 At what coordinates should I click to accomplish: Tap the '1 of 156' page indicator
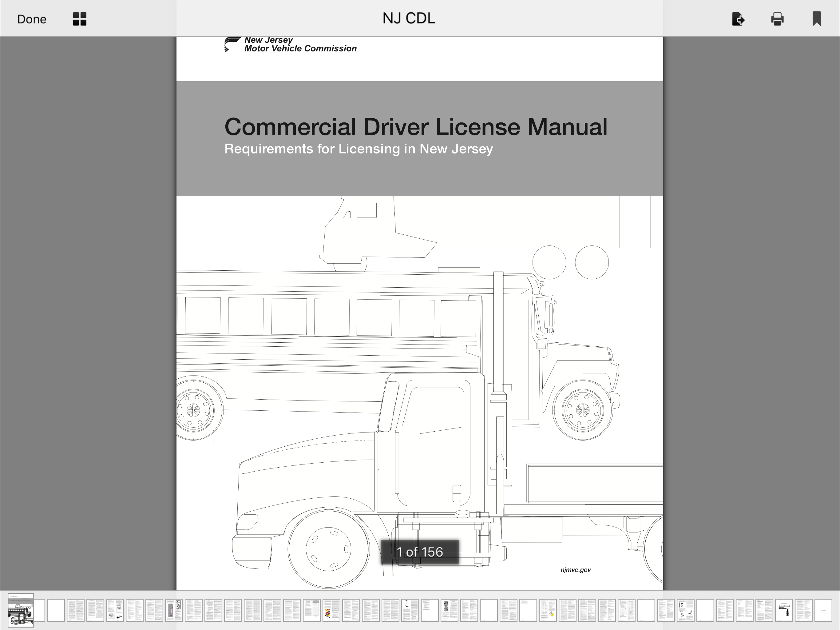click(x=420, y=552)
